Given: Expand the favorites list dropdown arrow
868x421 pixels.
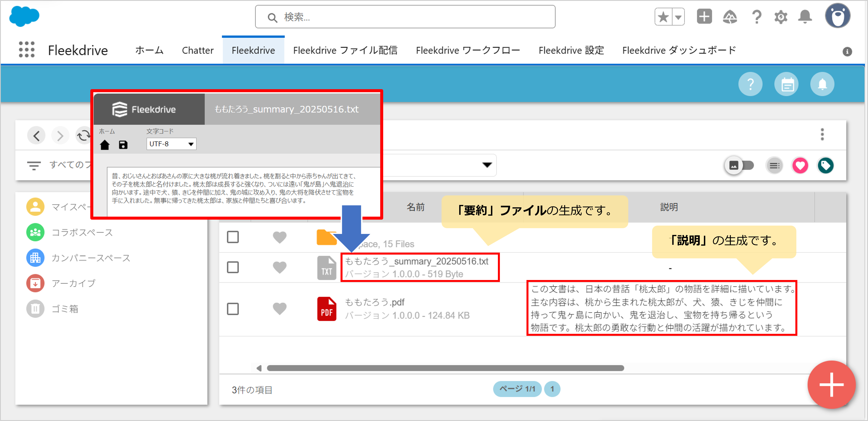Looking at the screenshot, I should [x=678, y=17].
